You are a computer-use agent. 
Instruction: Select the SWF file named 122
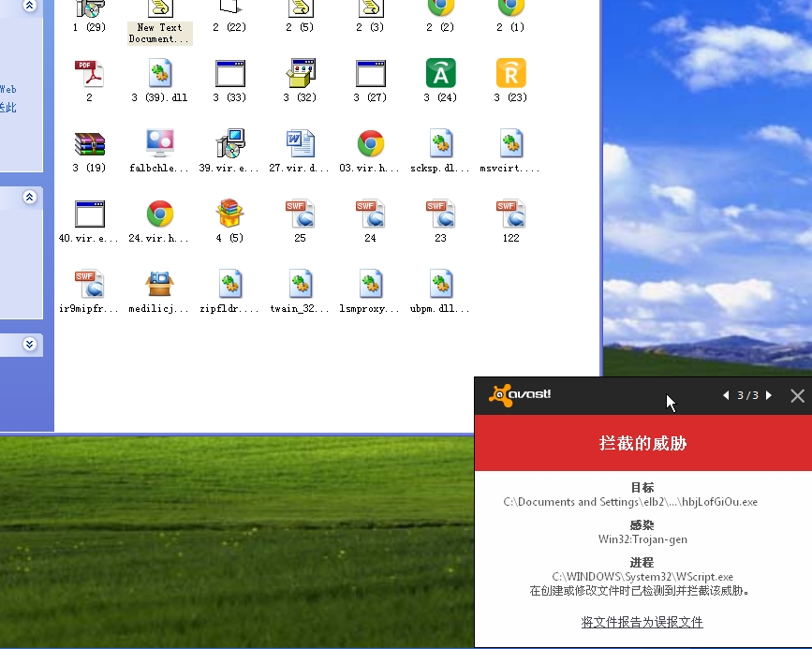(x=510, y=214)
